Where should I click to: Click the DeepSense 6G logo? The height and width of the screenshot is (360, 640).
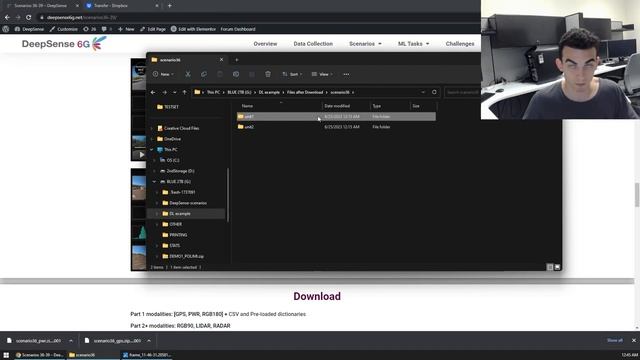[x=64, y=43]
